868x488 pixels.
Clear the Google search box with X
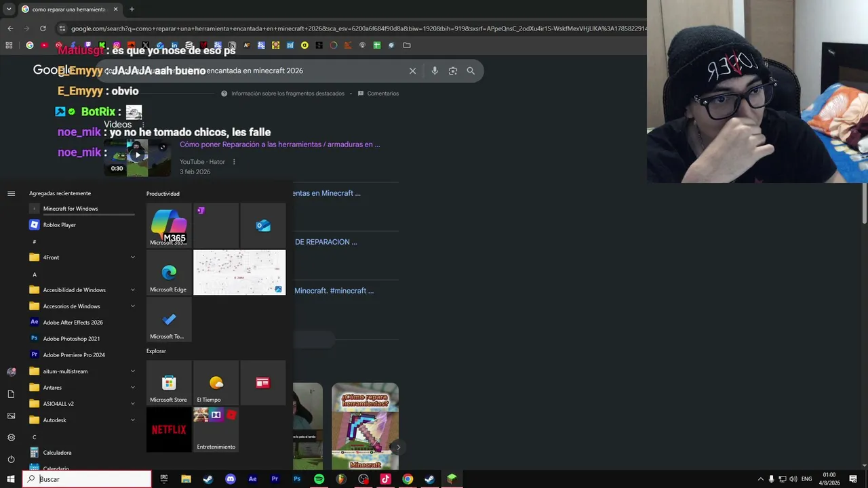pyautogui.click(x=412, y=70)
